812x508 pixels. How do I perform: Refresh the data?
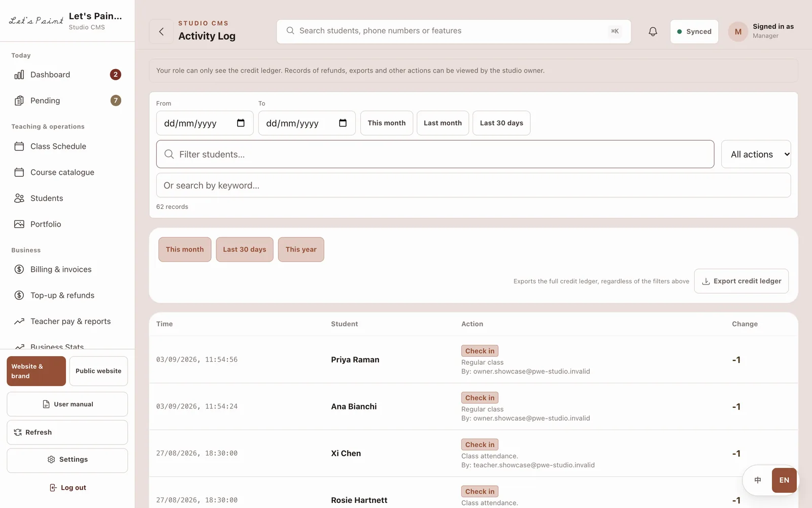pyautogui.click(x=67, y=432)
